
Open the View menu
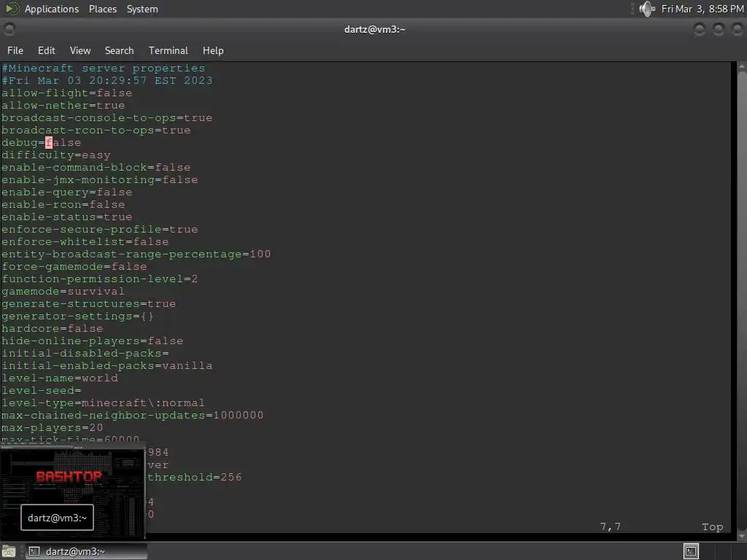point(80,50)
